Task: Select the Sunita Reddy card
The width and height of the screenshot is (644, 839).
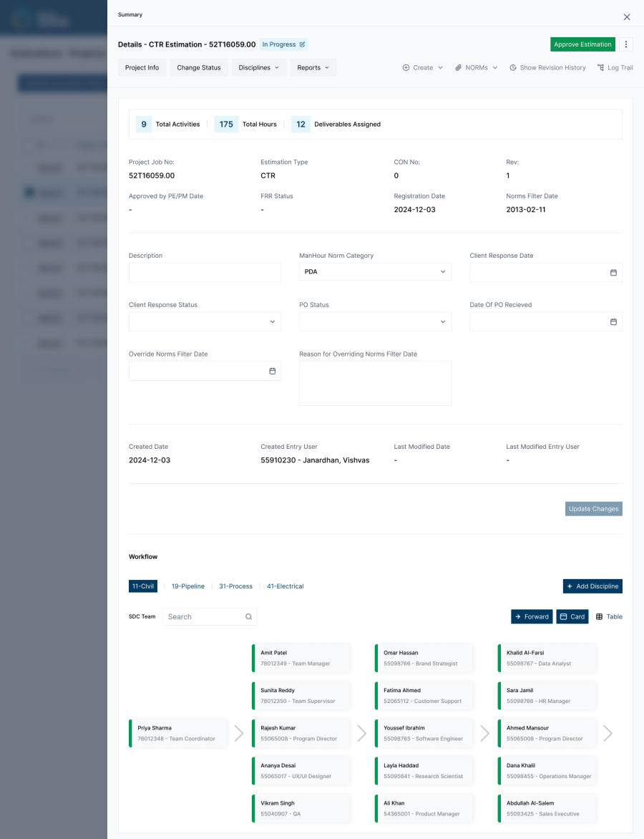Action: tap(301, 696)
